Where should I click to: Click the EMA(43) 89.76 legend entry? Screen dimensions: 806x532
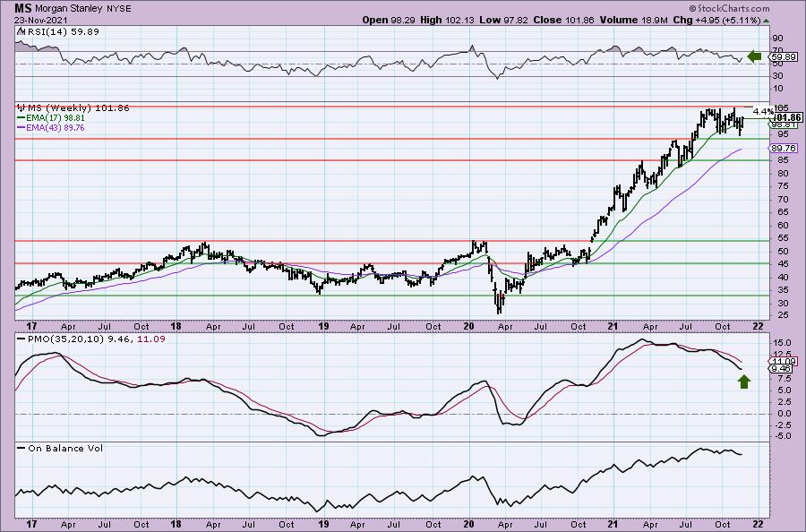tap(51, 127)
